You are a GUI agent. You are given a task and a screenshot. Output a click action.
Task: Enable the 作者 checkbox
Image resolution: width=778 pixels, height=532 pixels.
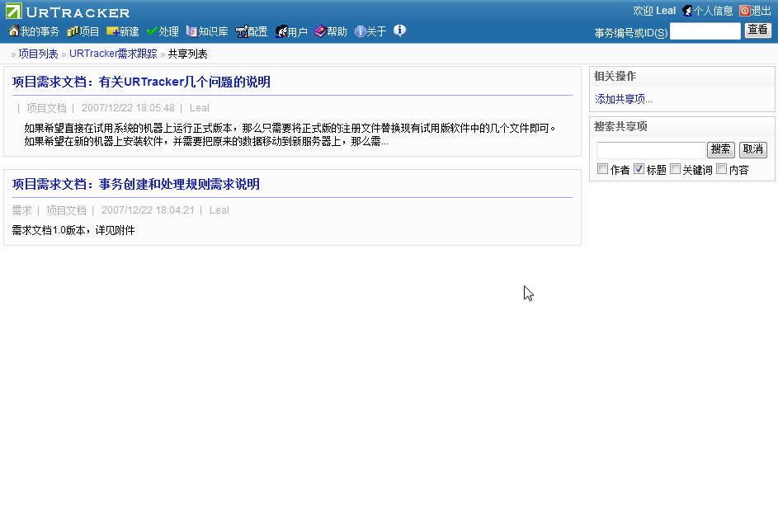(x=603, y=169)
